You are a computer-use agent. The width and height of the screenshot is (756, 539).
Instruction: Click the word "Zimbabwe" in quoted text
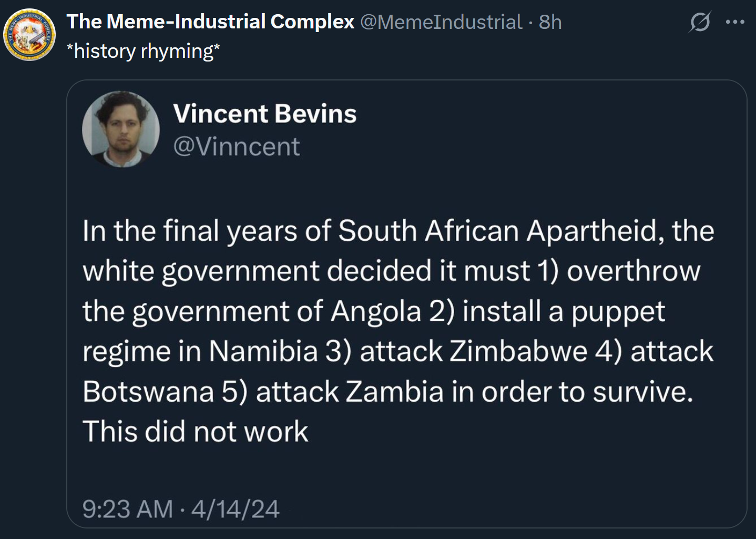518,351
